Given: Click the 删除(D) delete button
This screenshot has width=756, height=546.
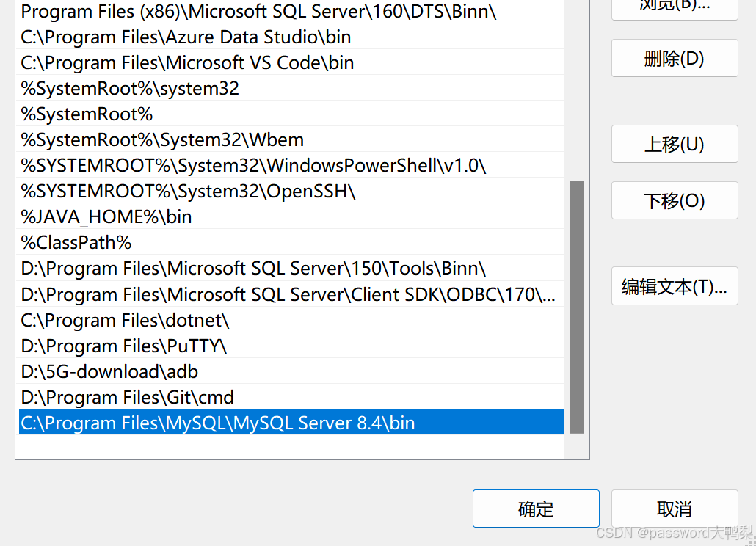Looking at the screenshot, I should click(x=675, y=58).
